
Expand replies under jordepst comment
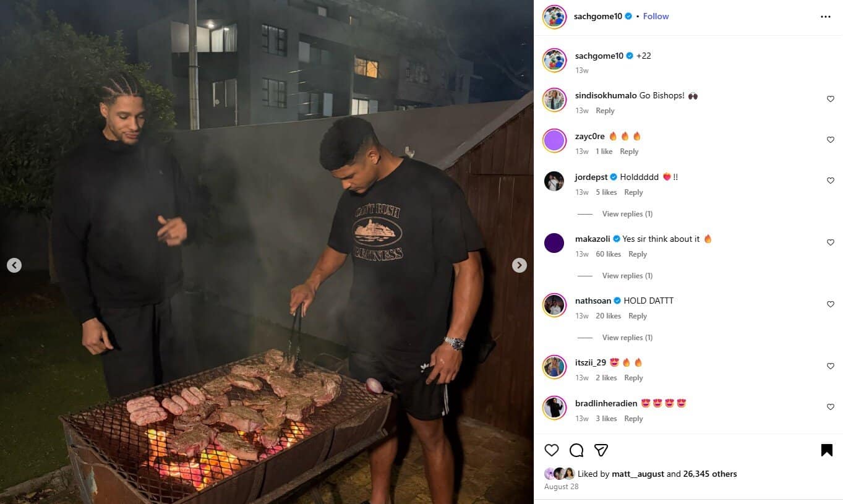click(627, 214)
